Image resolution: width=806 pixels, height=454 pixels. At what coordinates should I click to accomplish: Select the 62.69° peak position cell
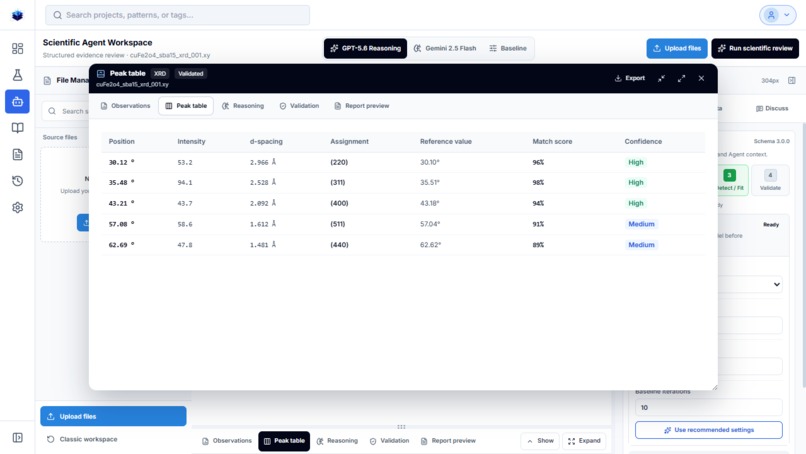(x=121, y=245)
